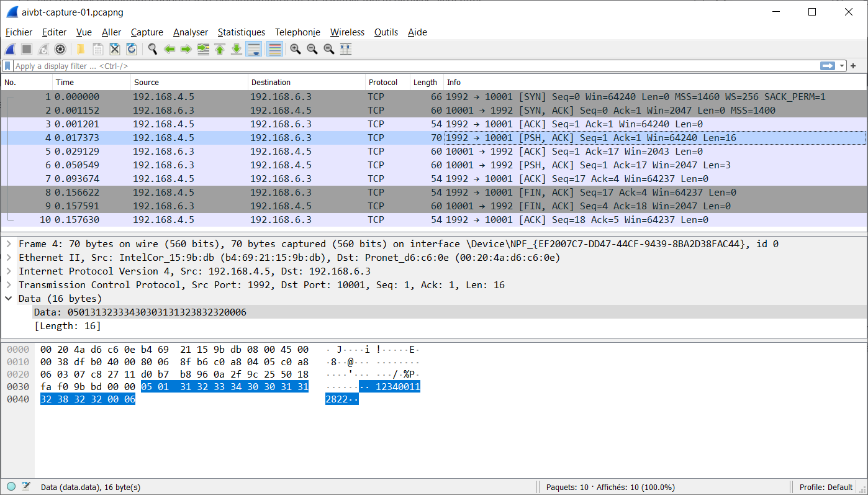Screen dimensions: 868x495
Task: Go to previous packet green left arrow
Action: (x=169, y=49)
